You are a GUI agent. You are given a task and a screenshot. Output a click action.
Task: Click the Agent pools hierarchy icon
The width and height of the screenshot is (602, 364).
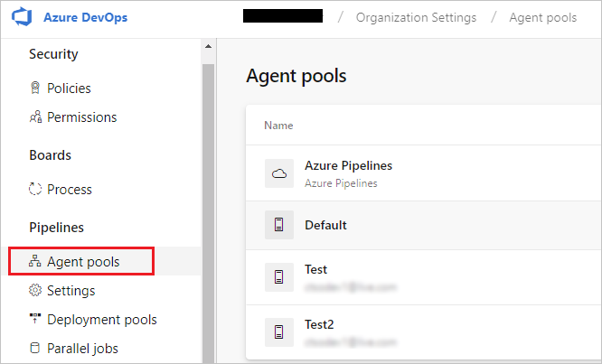click(x=35, y=262)
